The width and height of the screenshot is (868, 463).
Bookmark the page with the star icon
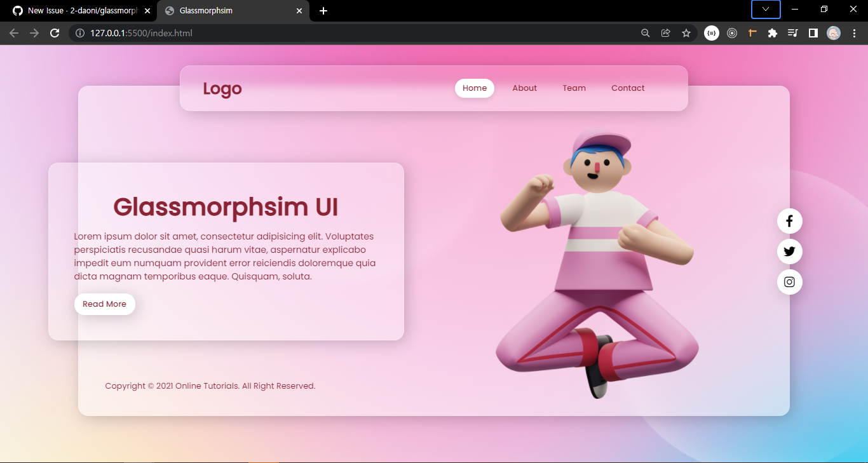[686, 32]
